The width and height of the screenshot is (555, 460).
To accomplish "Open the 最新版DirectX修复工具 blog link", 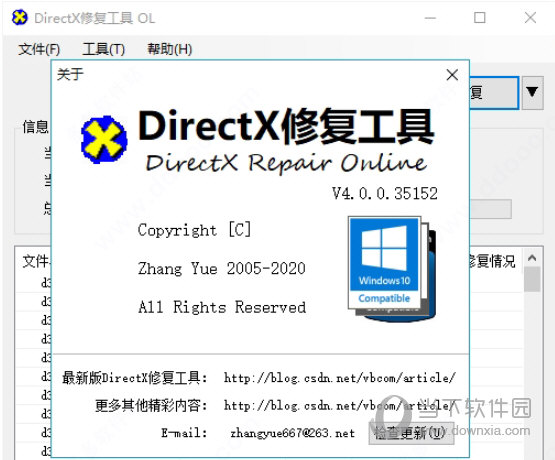I will tap(339, 378).
